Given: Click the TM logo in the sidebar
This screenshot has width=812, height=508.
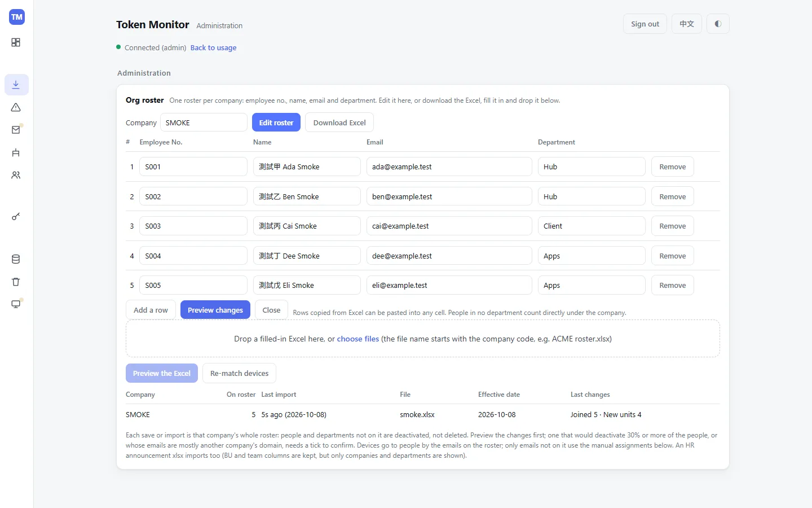Looking at the screenshot, I should [17, 17].
